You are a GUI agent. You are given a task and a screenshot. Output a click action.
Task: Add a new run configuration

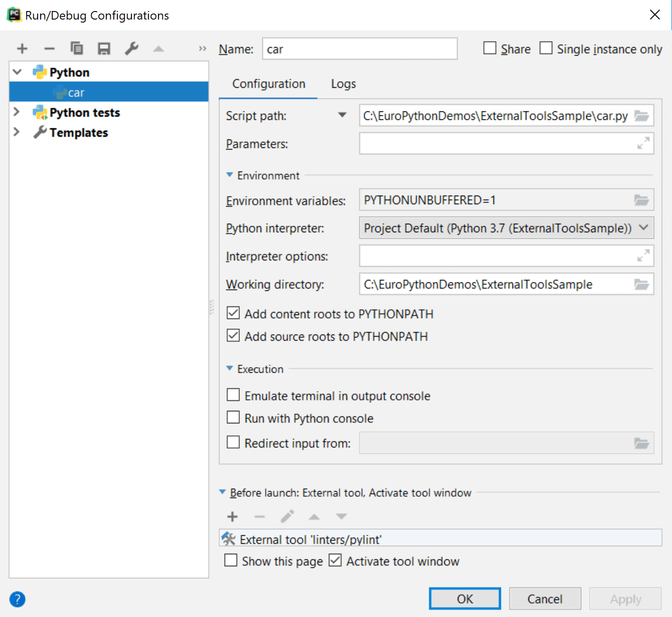(22, 48)
